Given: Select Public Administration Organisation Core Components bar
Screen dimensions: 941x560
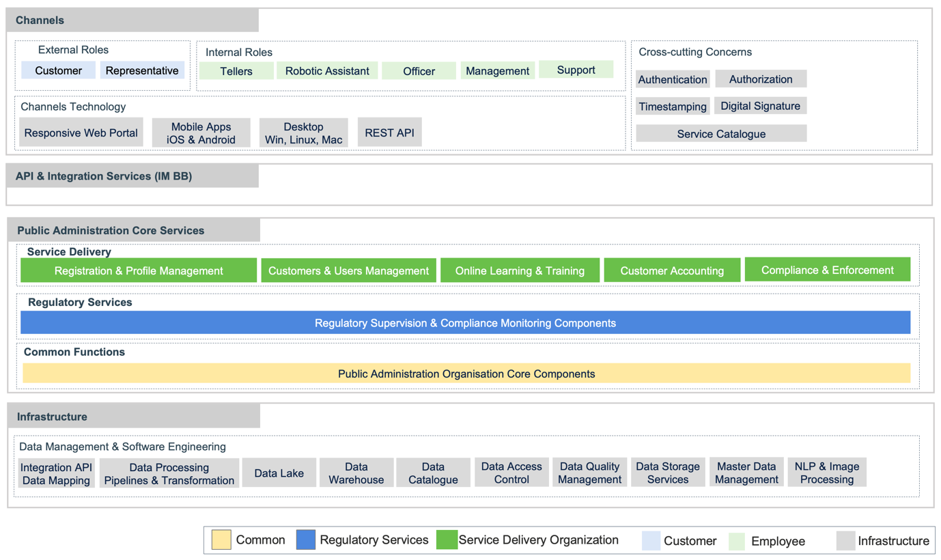Looking at the screenshot, I should (x=466, y=374).
